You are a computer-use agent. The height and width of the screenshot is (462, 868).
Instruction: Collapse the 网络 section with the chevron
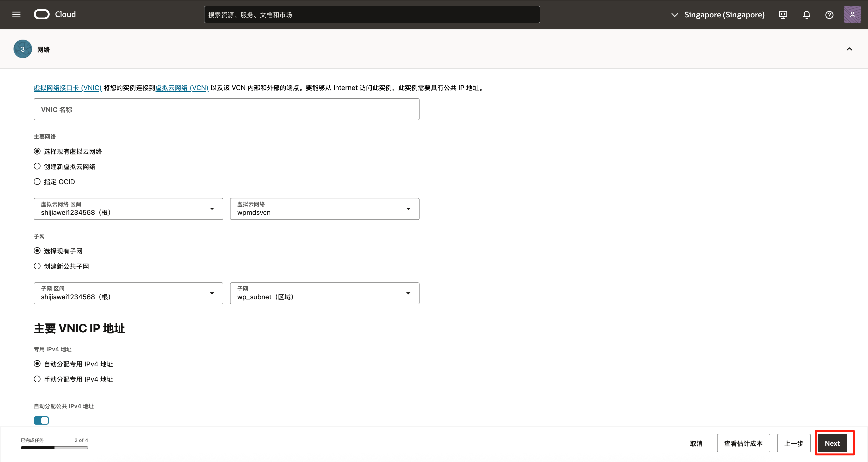coord(849,49)
